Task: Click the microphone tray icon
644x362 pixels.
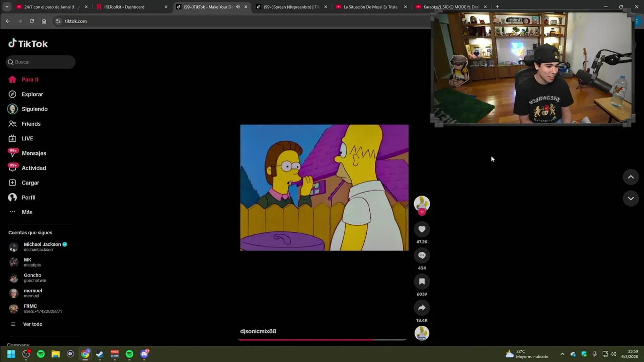Action: coord(595,354)
